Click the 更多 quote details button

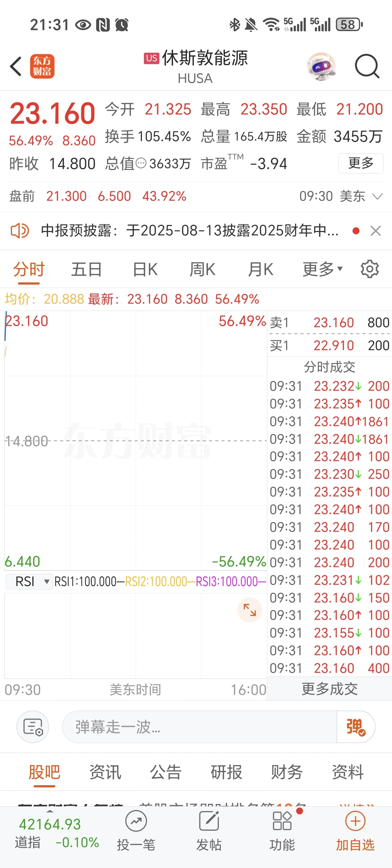click(x=361, y=163)
